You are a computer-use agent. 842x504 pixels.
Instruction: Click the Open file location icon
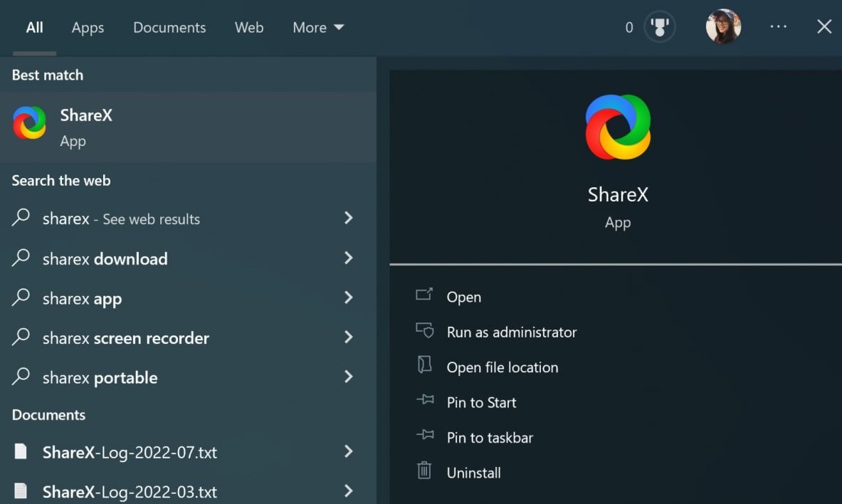coord(425,367)
